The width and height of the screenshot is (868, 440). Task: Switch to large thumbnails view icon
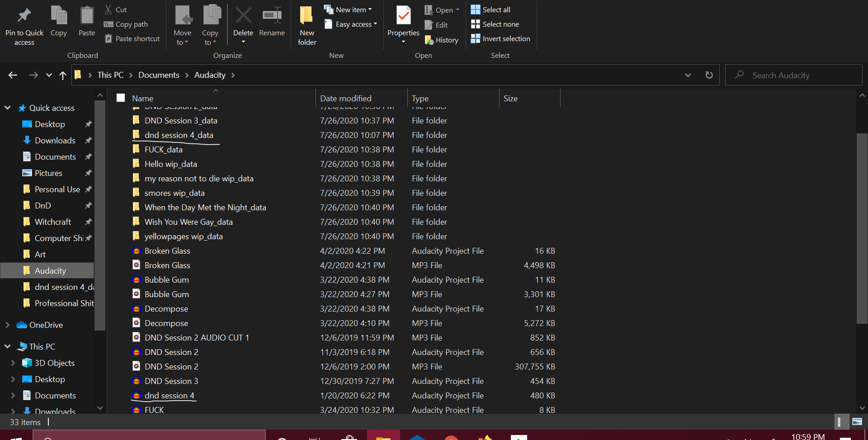pyautogui.click(x=857, y=422)
